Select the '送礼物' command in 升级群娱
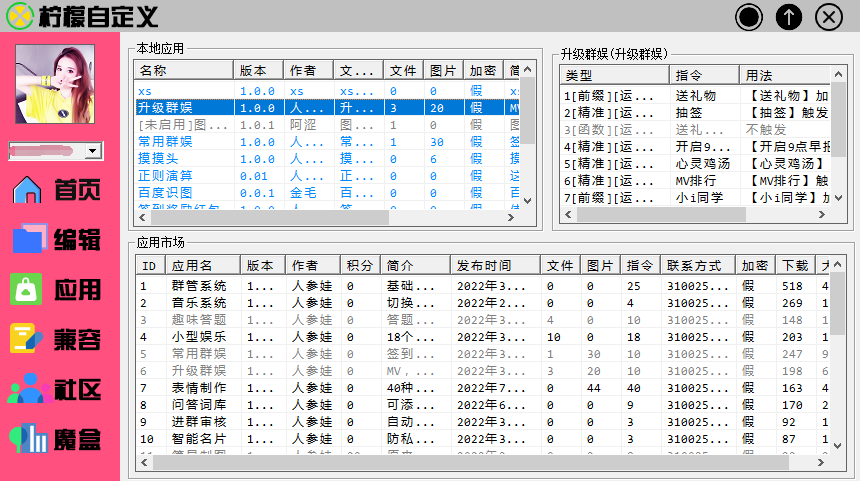 (695, 96)
